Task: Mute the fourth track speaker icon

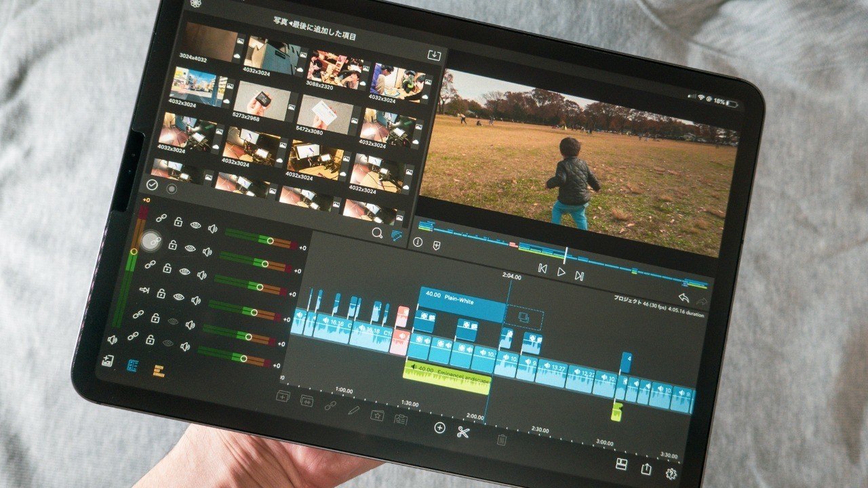Action: click(195, 300)
